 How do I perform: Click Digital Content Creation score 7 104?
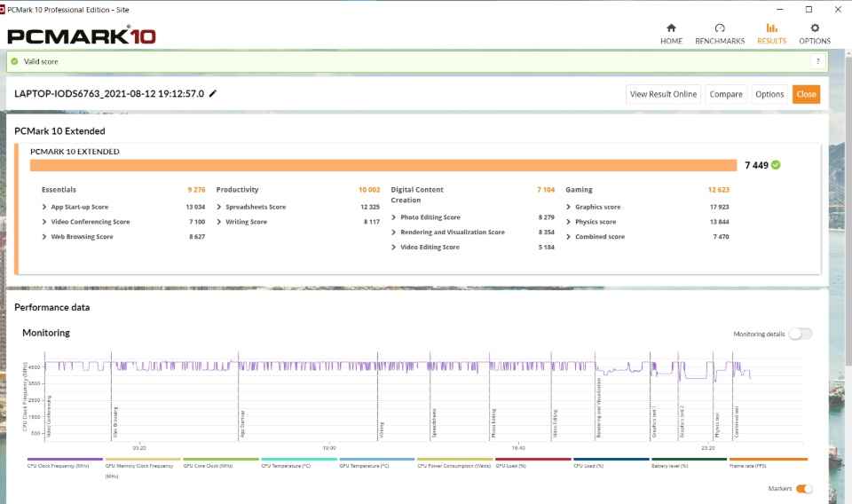[546, 190]
